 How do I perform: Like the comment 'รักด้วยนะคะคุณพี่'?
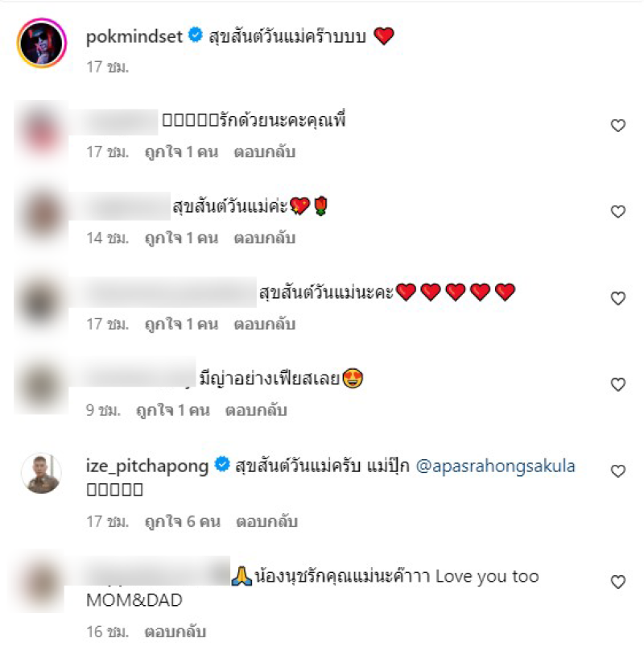tap(618, 125)
